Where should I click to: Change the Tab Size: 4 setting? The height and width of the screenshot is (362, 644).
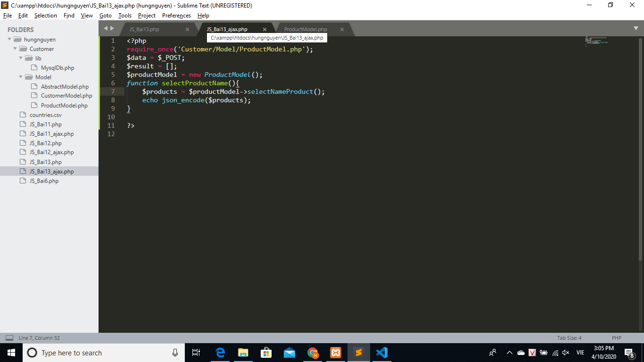[569, 338]
